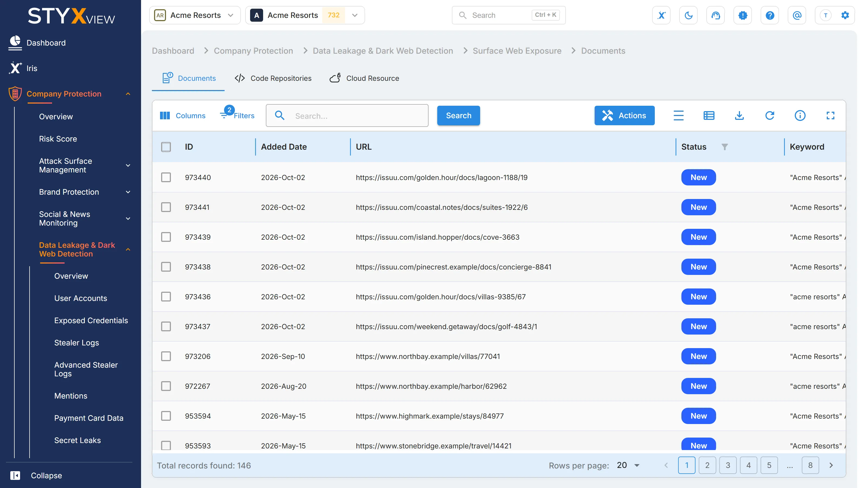Viewport: 868px width, 488px height.
Task: Click the download export icon
Action: [739, 115]
